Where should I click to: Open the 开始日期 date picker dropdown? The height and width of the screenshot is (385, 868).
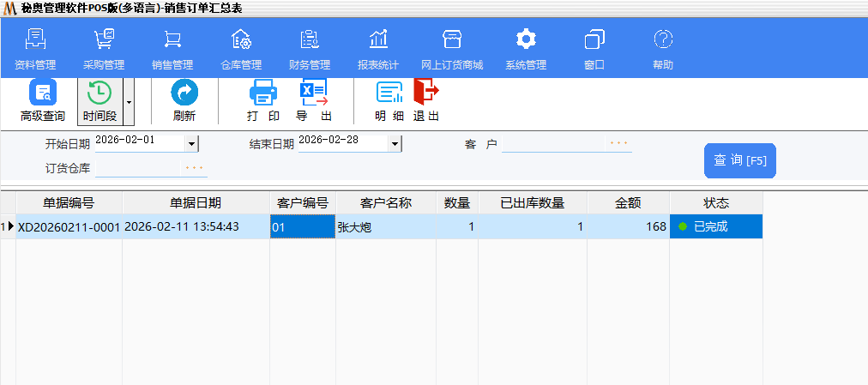click(x=191, y=144)
